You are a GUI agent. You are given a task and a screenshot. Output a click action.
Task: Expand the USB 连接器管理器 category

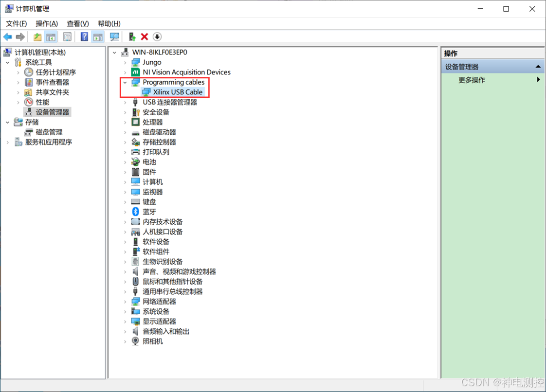pyautogui.click(x=125, y=102)
